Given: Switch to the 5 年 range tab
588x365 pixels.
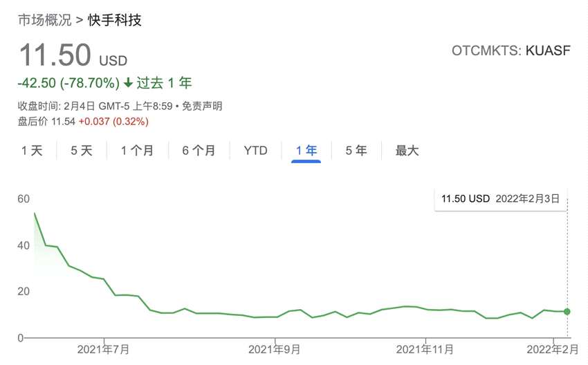Looking at the screenshot, I should click(x=356, y=151).
